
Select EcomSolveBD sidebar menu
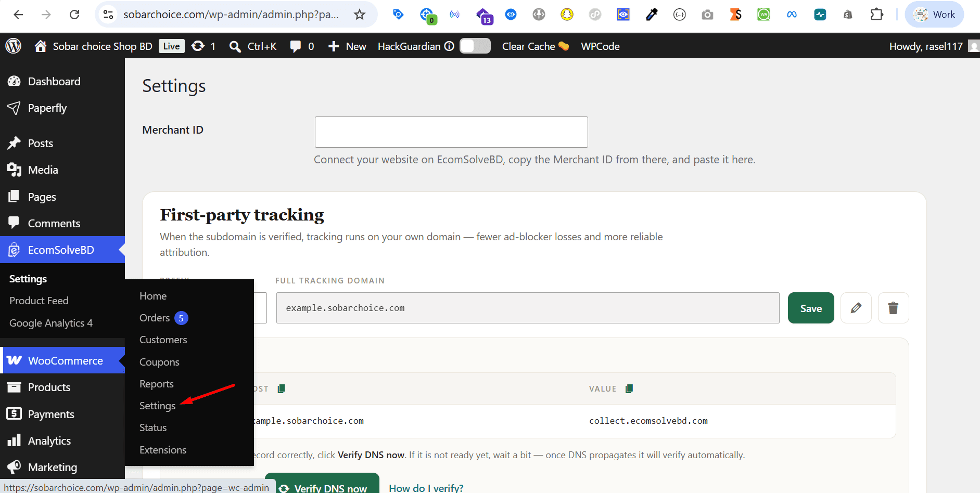click(x=62, y=250)
